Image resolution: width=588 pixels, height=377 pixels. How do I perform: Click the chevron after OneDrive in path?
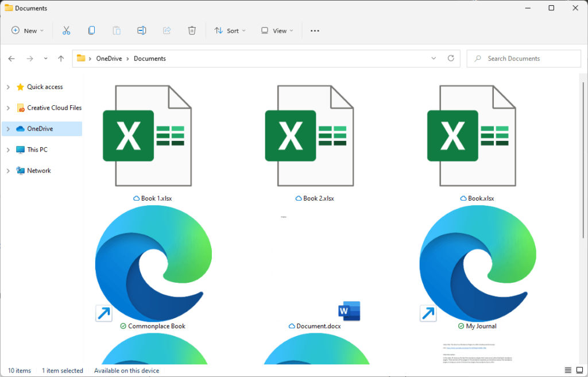(x=128, y=59)
